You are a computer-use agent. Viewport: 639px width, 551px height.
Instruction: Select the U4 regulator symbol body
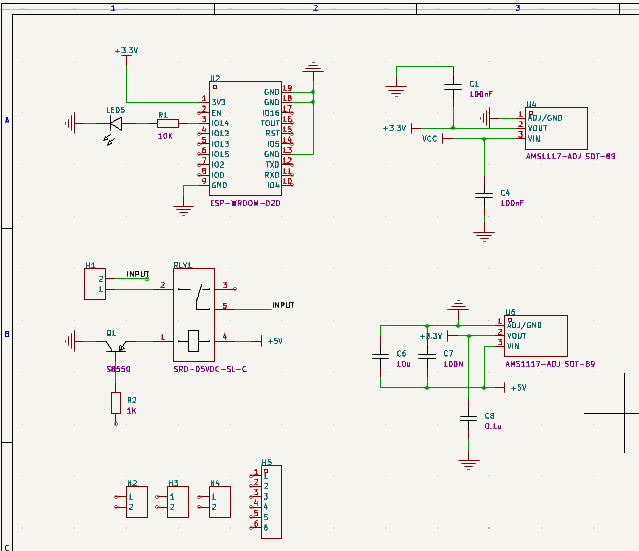pos(556,128)
